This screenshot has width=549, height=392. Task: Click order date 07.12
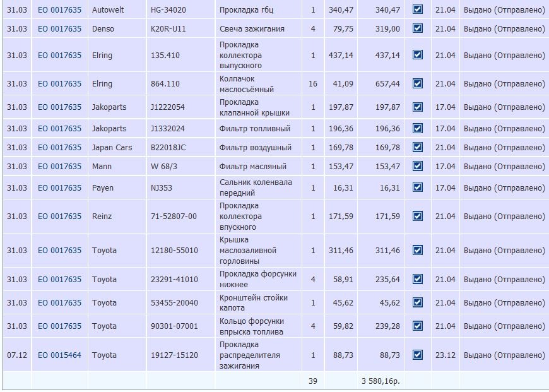point(17,355)
